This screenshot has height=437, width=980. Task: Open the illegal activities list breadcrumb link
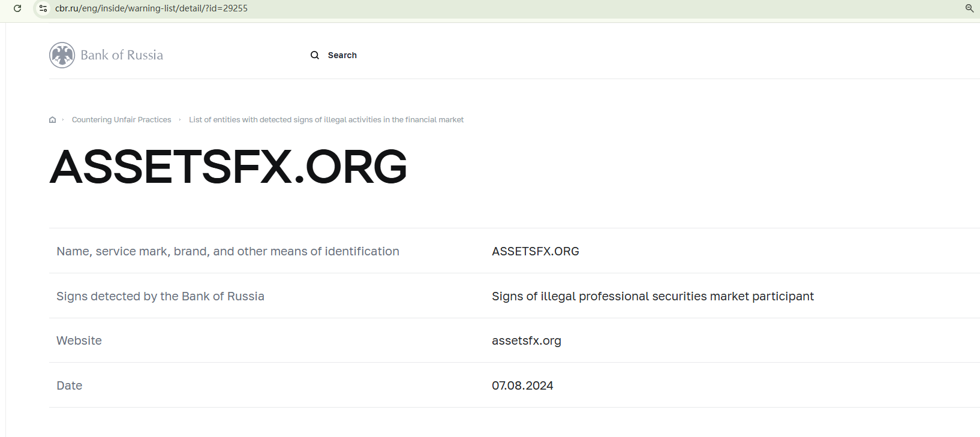[326, 120]
